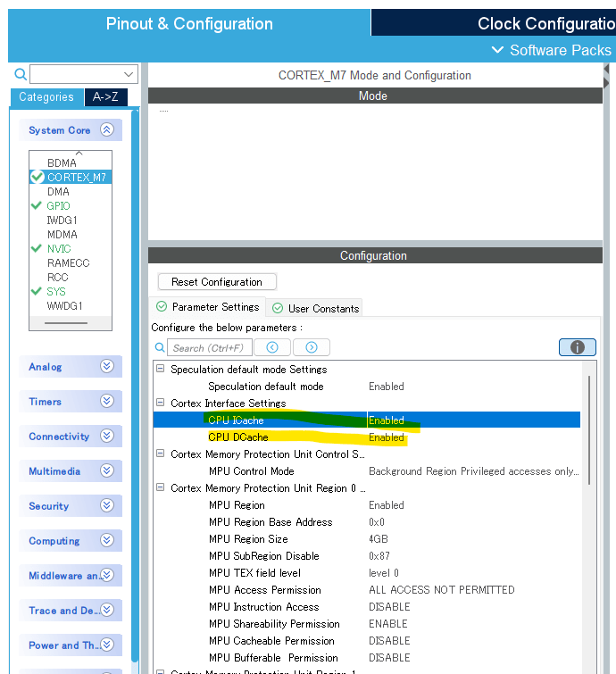Change the MPU Access Permission value
Image resolution: width=616 pixels, height=674 pixels.
coord(442,590)
